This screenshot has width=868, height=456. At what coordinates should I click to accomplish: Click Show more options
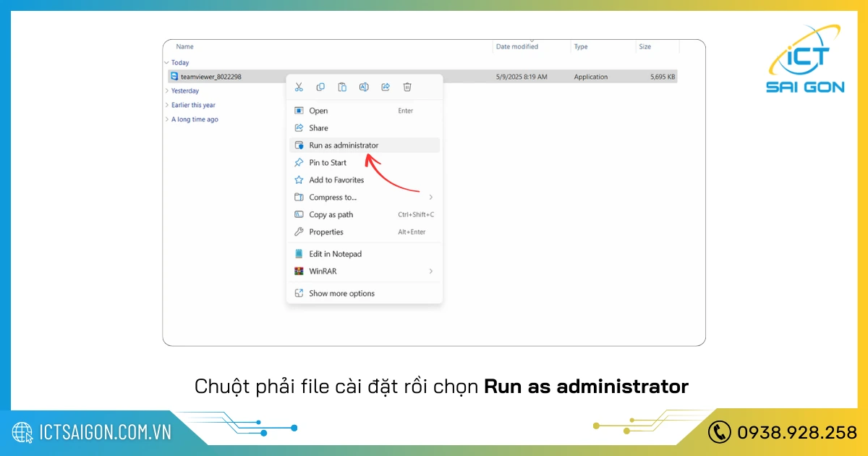(365, 293)
